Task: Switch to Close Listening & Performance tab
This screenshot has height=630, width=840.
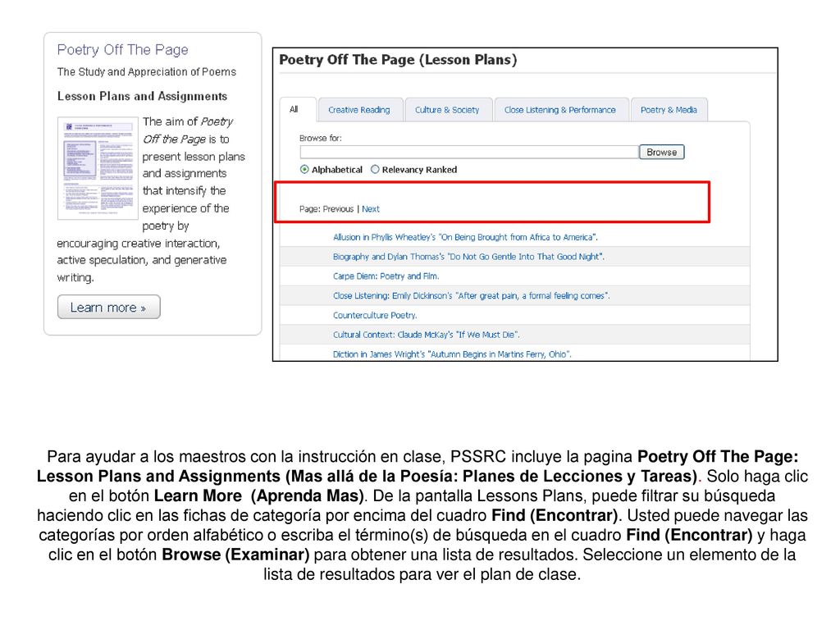Action: [x=559, y=110]
